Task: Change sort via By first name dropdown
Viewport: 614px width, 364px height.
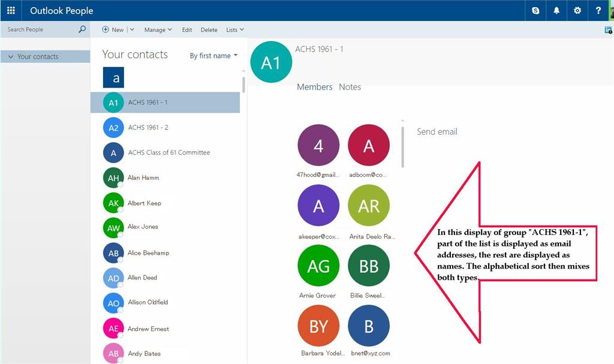Action: 213,56
